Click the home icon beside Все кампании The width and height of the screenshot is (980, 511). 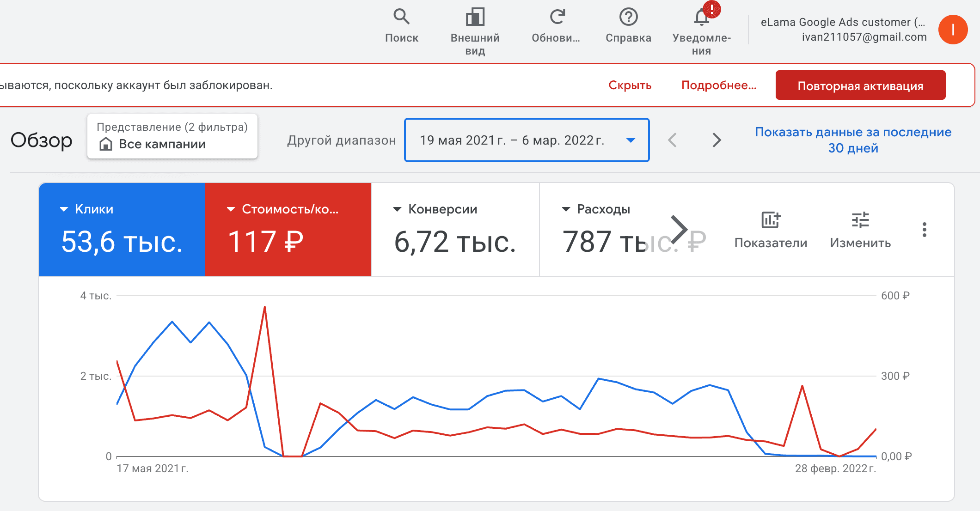(105, 144)
